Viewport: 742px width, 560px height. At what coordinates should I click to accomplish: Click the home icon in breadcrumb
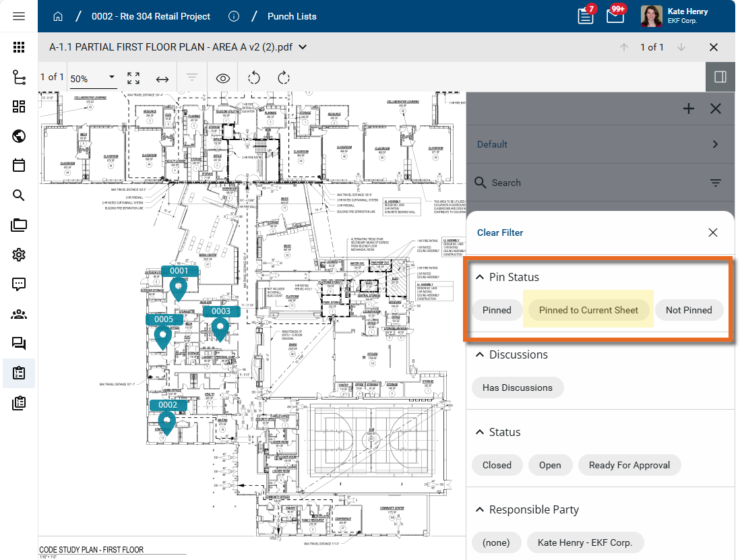59,16
